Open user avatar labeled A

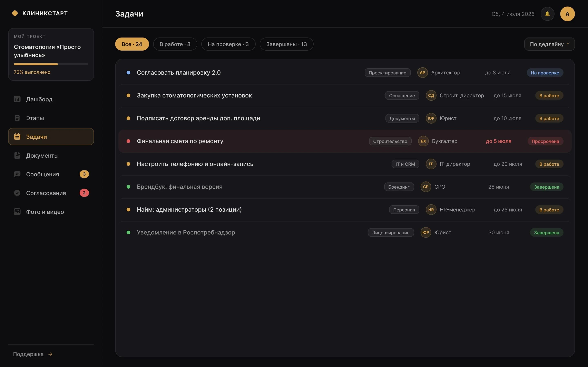[x=567, y=14]
